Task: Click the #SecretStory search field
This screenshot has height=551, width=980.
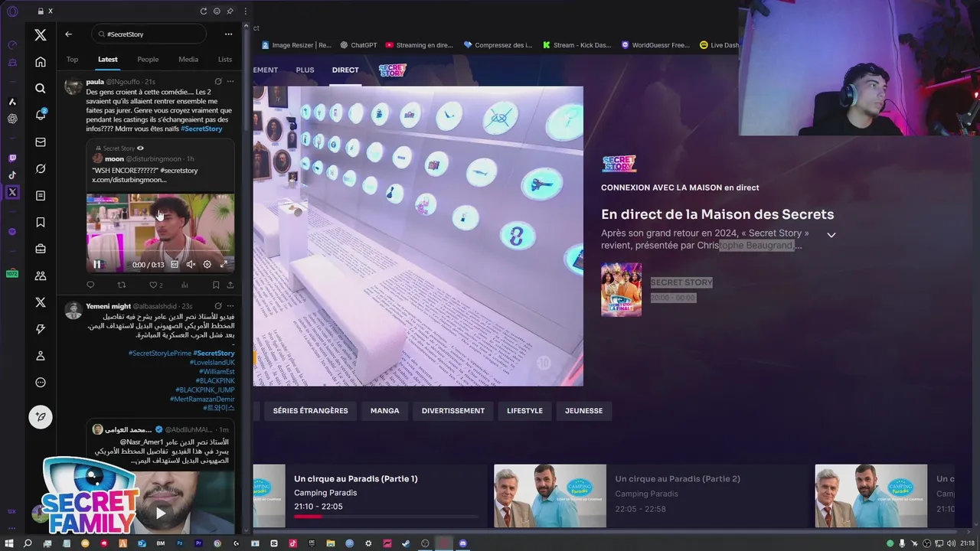Action: click(x=149, y=34)
